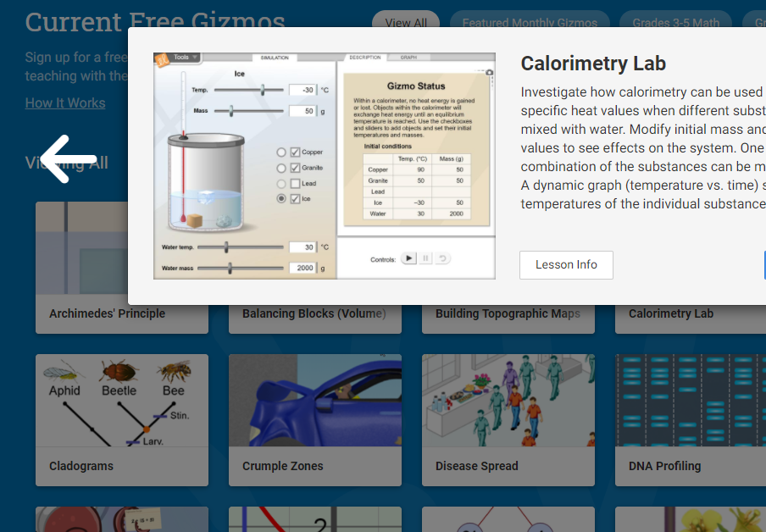Click the camera snapshot icon above Gizmo Status
Screen dimensions: 766x532
click(489, 73)
